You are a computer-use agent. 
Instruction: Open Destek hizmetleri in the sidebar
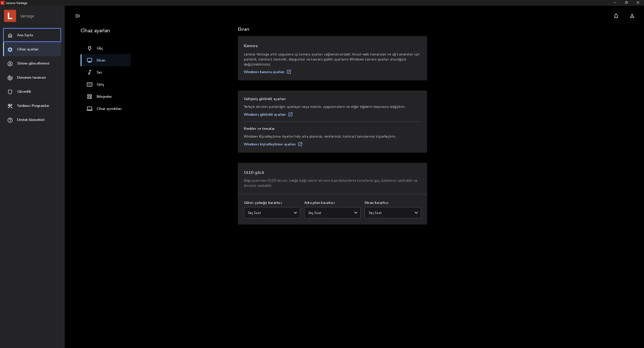point(31,120)
